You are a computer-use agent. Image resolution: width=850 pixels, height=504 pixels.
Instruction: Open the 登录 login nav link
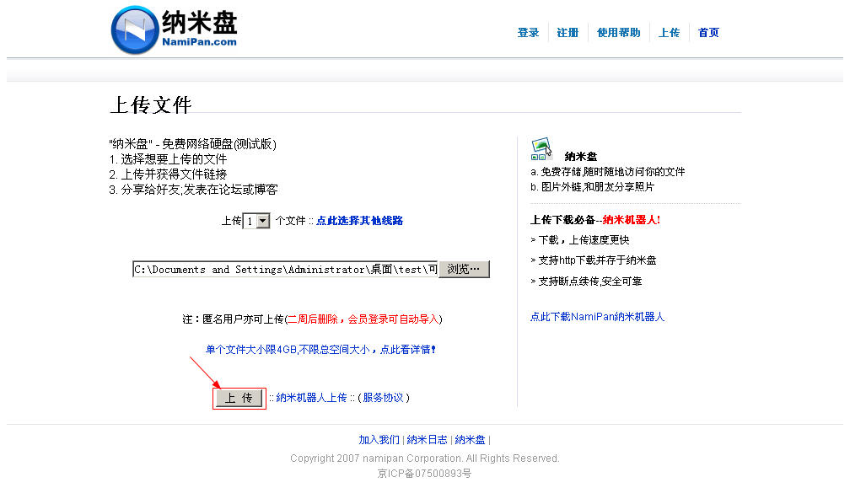click(528, 33)
